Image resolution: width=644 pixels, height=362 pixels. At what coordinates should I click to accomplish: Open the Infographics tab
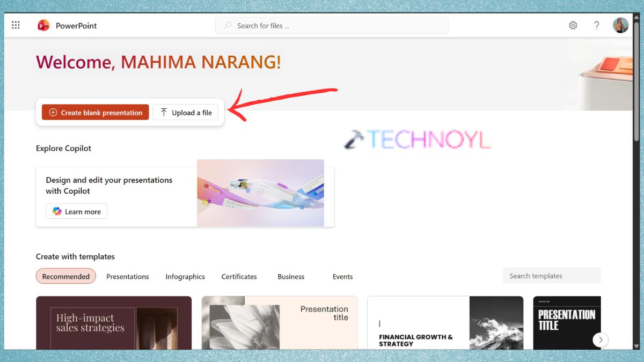click(x=185, y=277)
